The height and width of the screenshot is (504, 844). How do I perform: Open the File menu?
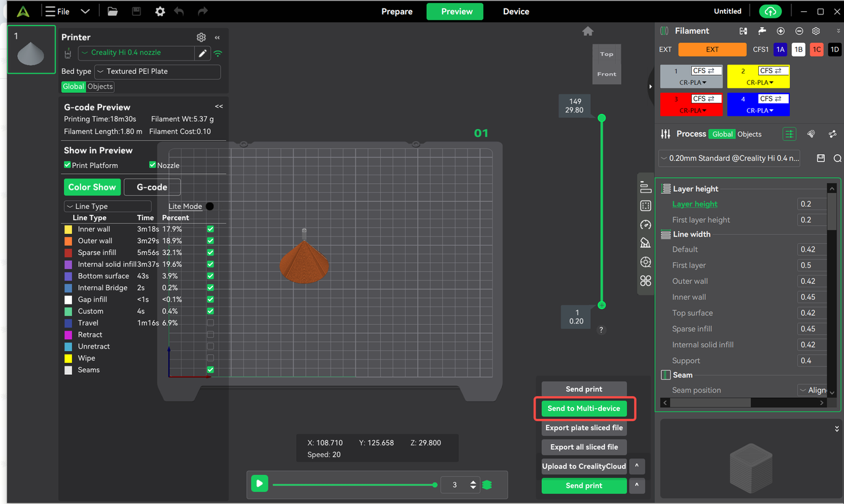[x=58, y=11]
